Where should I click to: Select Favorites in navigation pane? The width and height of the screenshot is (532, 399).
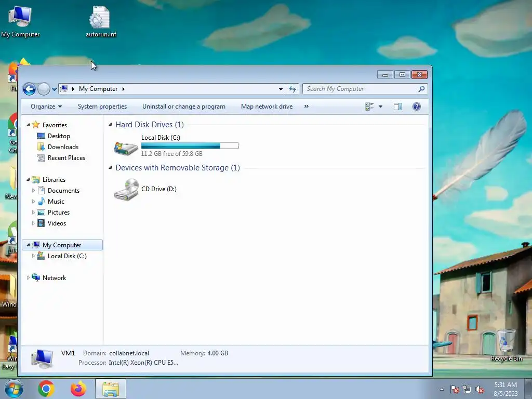coord(55,125)
